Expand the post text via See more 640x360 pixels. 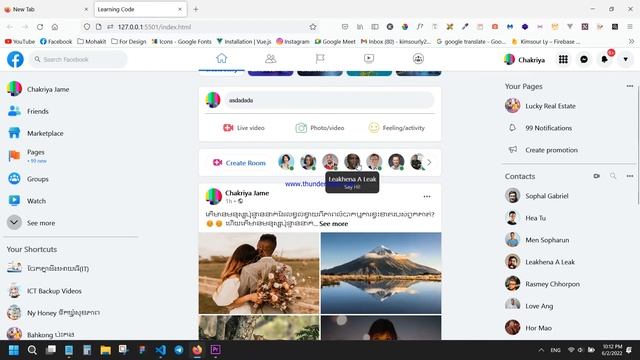pos(333,224)
